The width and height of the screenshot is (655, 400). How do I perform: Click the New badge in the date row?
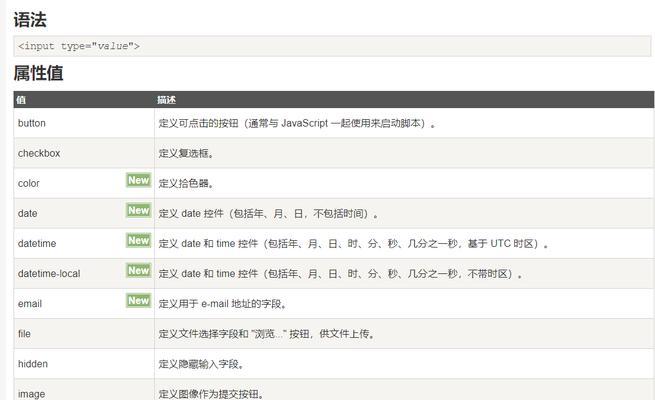[139, 210]
